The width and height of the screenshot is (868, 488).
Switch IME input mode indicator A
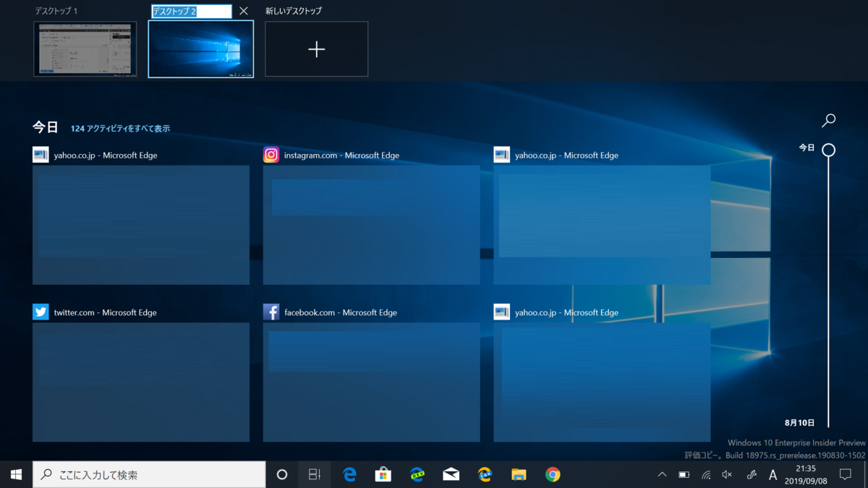pyautogui.click(x=773, y=475)
